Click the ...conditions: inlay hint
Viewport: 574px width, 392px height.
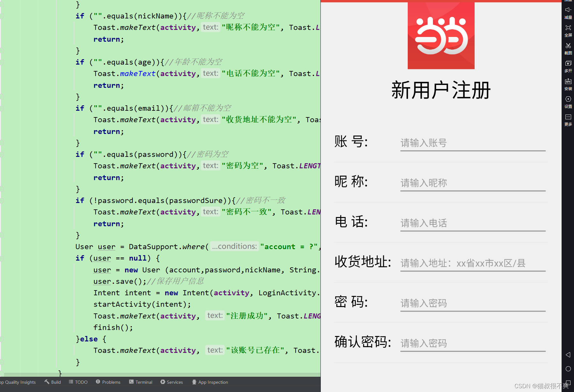[234, 246]
